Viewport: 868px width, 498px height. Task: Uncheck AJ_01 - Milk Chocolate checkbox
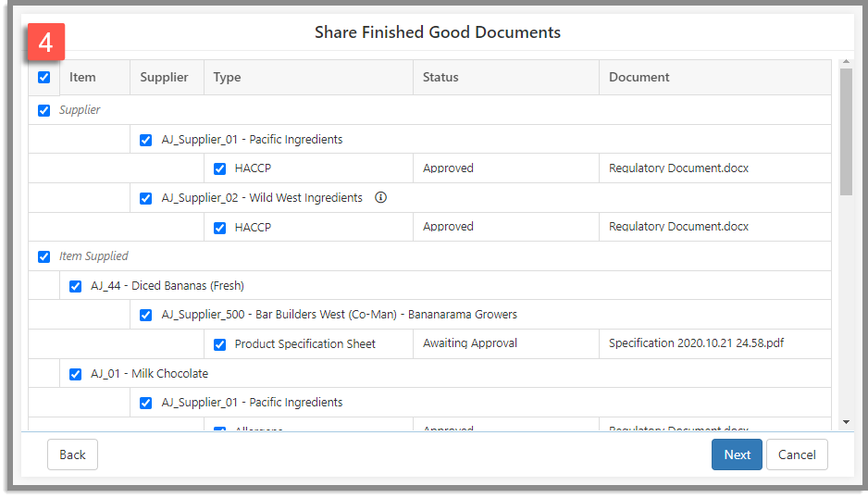click(75, 374)
